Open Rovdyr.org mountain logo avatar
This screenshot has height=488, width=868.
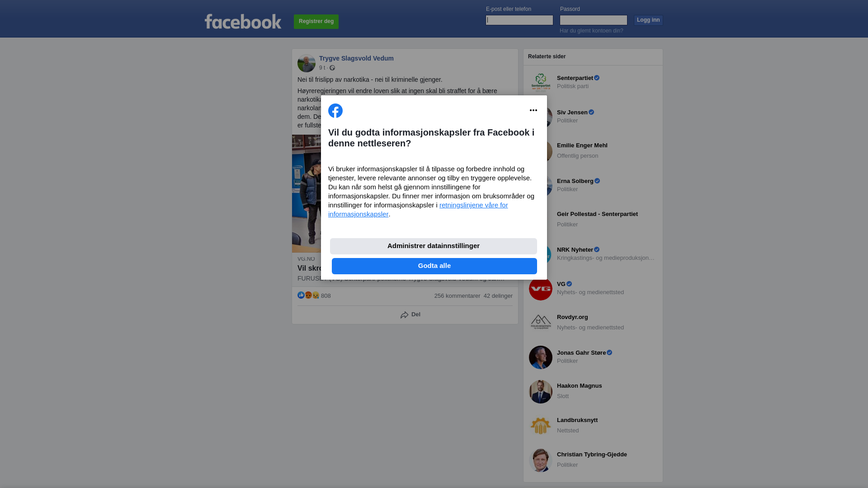(541, 323)
